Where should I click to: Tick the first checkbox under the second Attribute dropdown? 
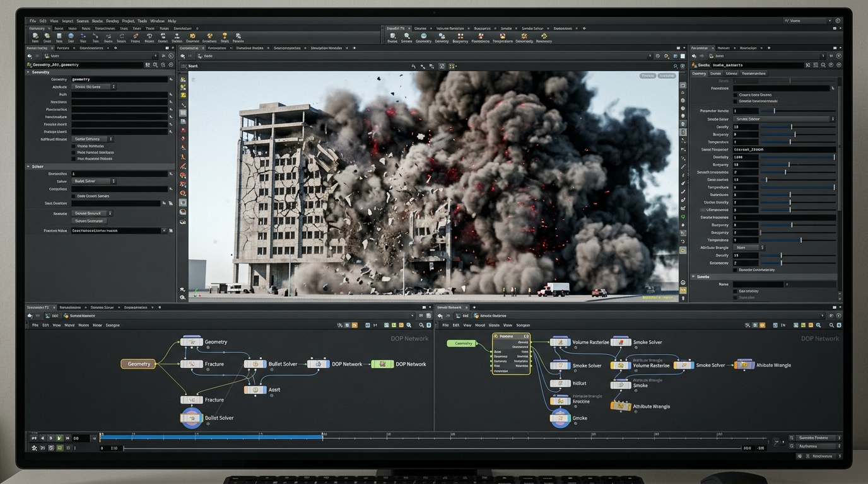coord(73,146)
